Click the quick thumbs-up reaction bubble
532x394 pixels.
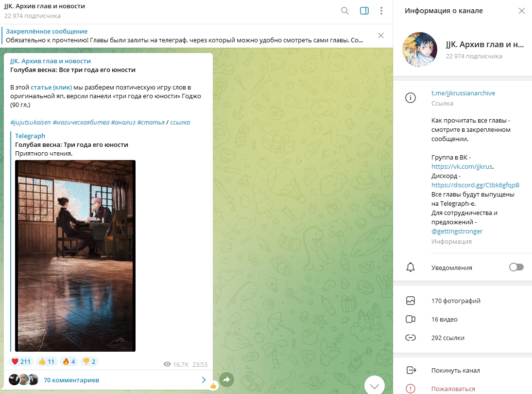point(213,386)
